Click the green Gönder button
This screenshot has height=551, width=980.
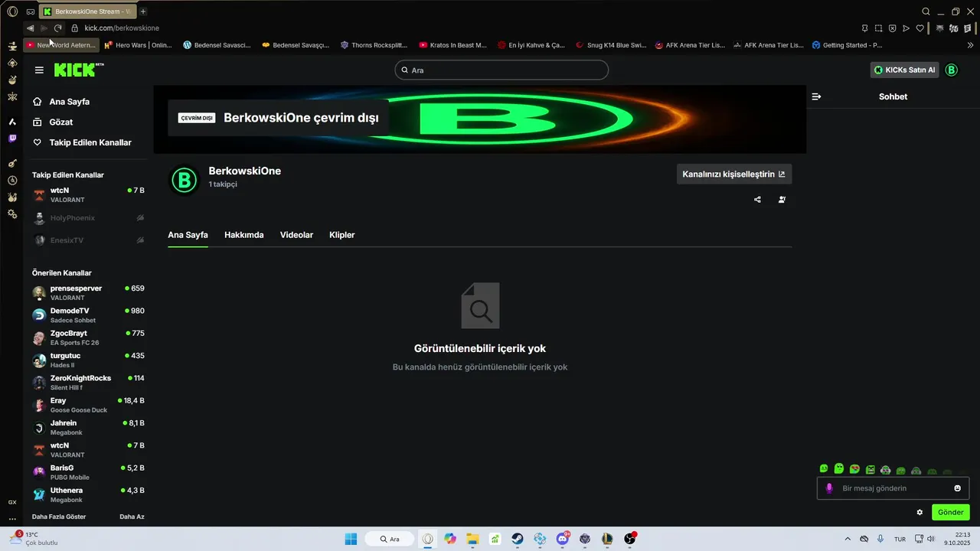tap(950, 512)
